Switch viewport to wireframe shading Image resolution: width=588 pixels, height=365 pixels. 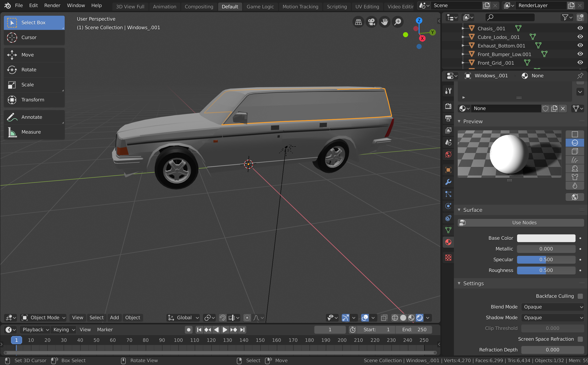click(x=395, y=318)
